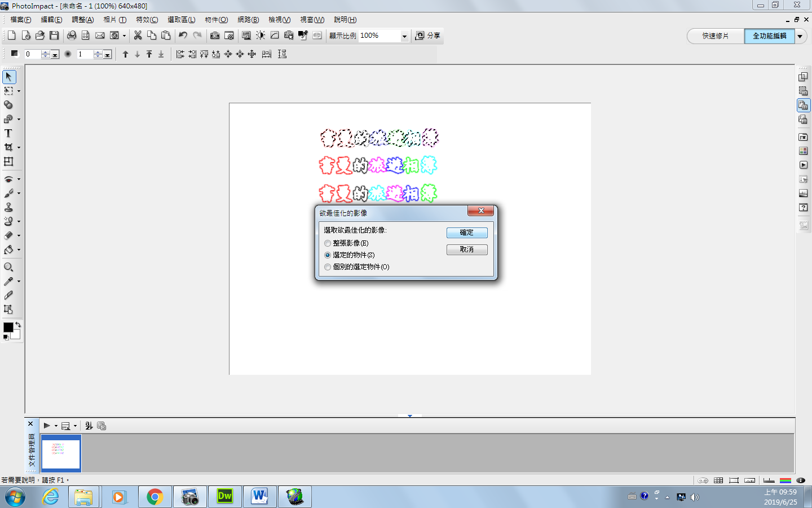The width and height of the screenshot is (812, 508).
Task: Select the 選定的物件 radio option
Action: click(328, 255)
